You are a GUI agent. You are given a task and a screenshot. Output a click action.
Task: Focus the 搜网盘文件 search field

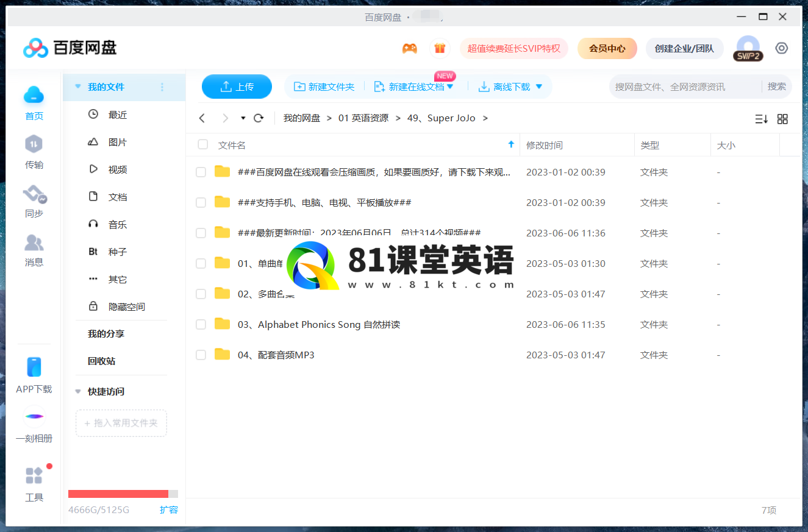(x=684, y=87)
